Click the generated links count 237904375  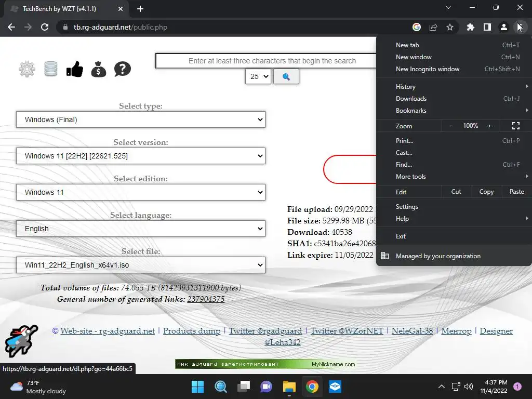206,299
